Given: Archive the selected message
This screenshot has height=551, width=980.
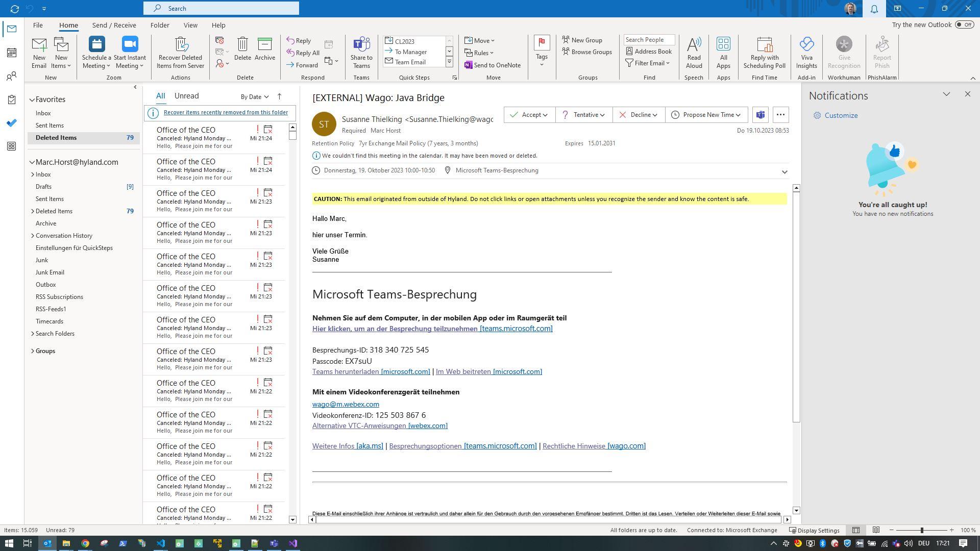Looking at the screenshot, I should click(265, 49).
